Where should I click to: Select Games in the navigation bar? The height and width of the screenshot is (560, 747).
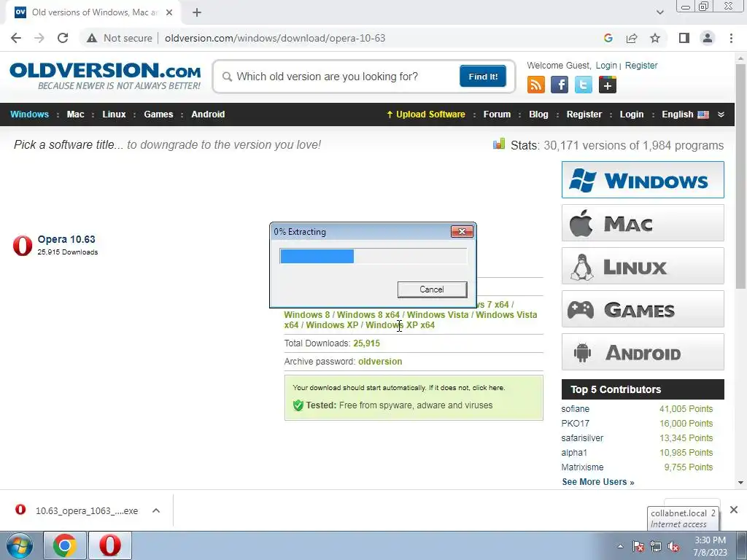tap(158, 114)
